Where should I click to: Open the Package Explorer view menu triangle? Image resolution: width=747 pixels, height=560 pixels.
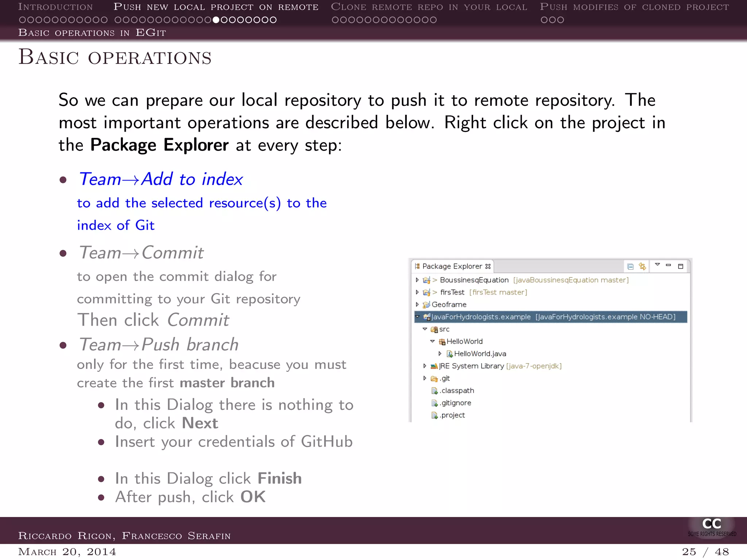click(x=657, y=265)
